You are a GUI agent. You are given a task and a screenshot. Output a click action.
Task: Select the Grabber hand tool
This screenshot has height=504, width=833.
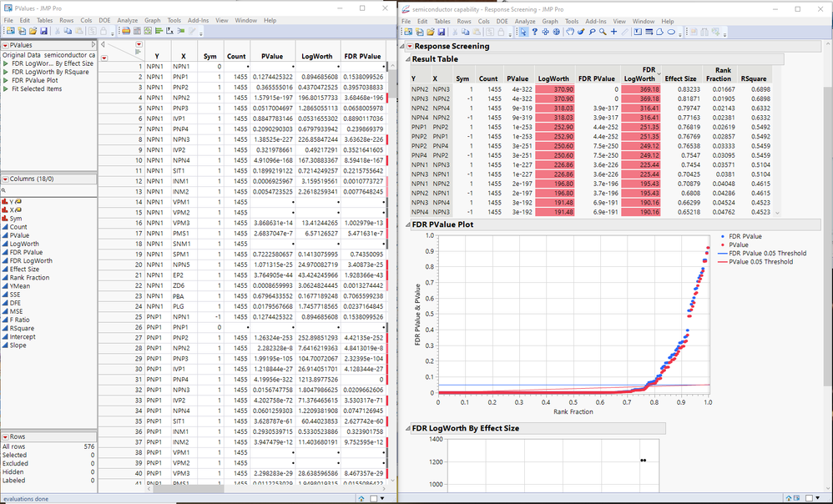[x=570, y=32]
